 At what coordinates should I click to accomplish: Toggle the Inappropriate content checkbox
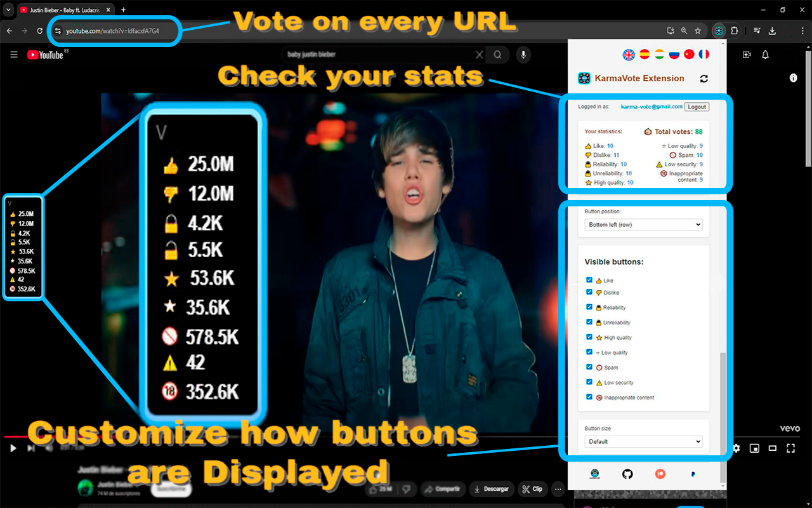pyautogui.click(x=589, y=397)
